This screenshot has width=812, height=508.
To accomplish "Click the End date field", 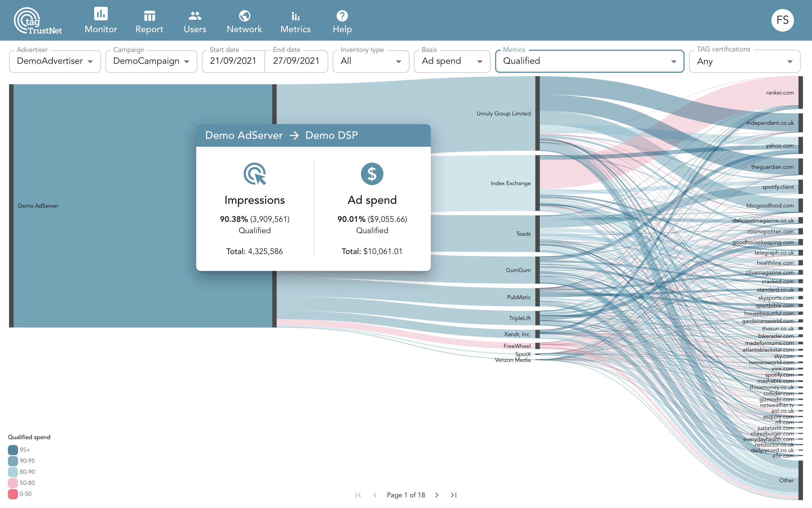I will [x=296, y=61].
